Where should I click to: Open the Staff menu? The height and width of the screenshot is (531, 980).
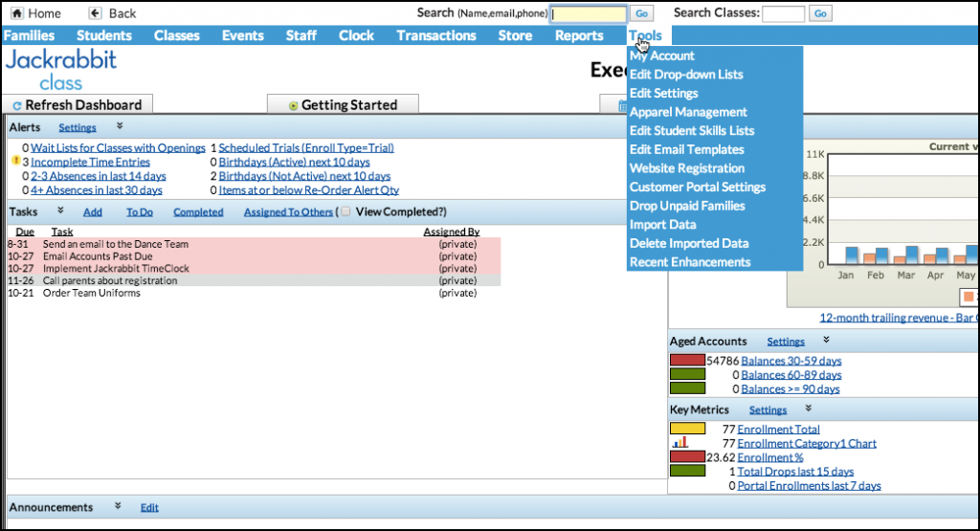[x=301, y=35]
